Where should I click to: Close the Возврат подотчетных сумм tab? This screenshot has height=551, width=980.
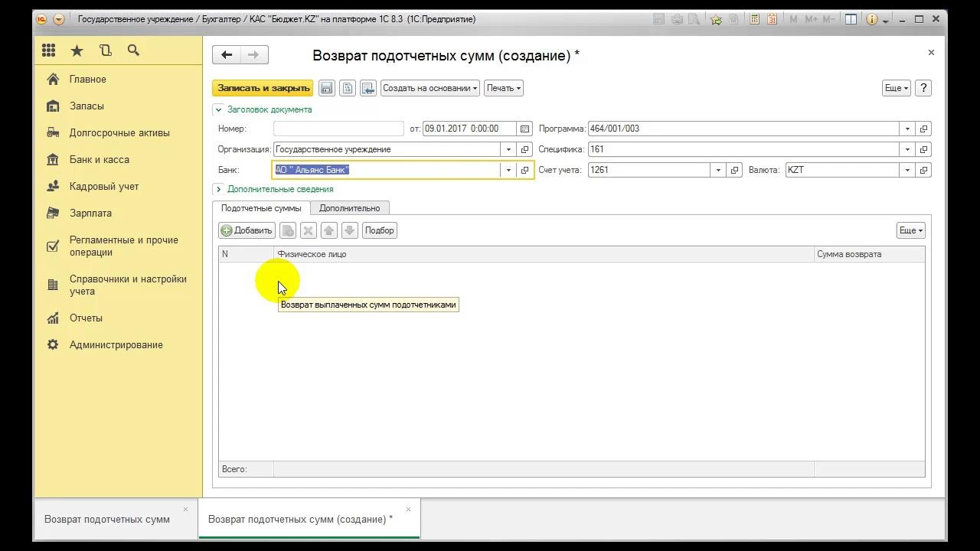[185, 510]
